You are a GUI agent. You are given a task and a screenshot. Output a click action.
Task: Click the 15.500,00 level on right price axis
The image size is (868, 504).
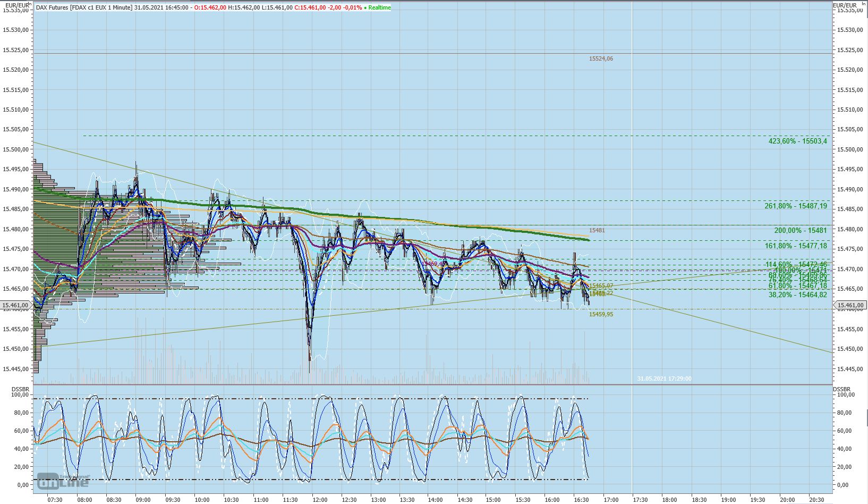tap(849, 149)
